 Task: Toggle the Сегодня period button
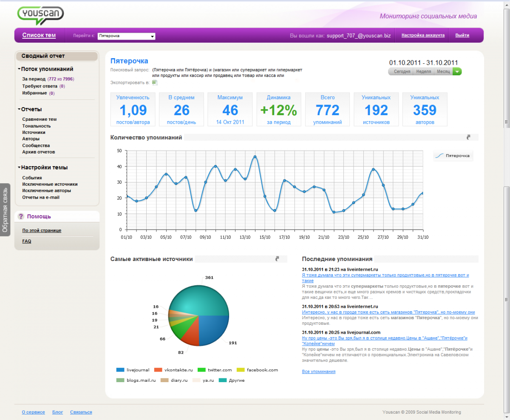point(402,72)
